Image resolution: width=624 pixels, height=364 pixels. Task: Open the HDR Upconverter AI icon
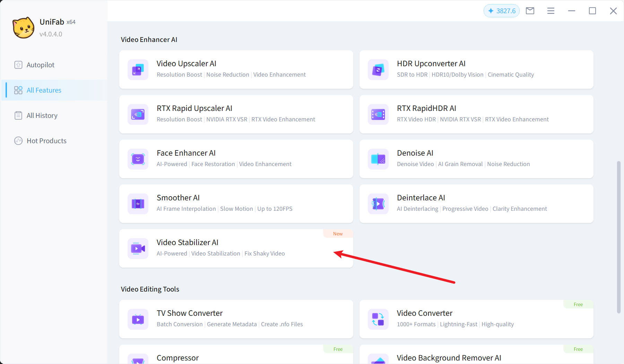[378, 70]
